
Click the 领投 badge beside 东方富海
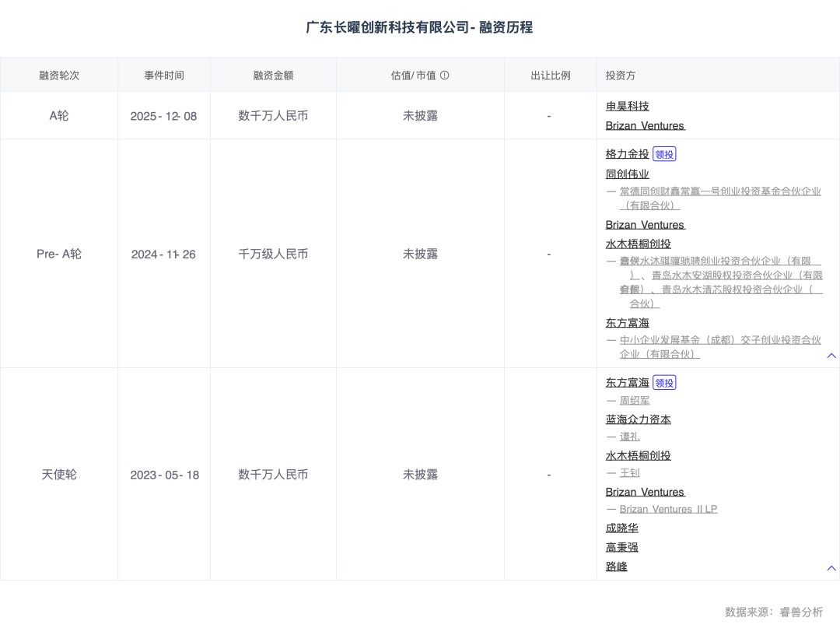(x=666, y=382)
